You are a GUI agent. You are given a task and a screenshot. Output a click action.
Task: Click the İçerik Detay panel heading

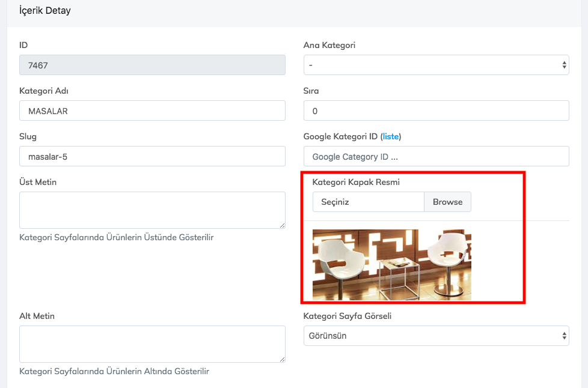pos(45,11)
